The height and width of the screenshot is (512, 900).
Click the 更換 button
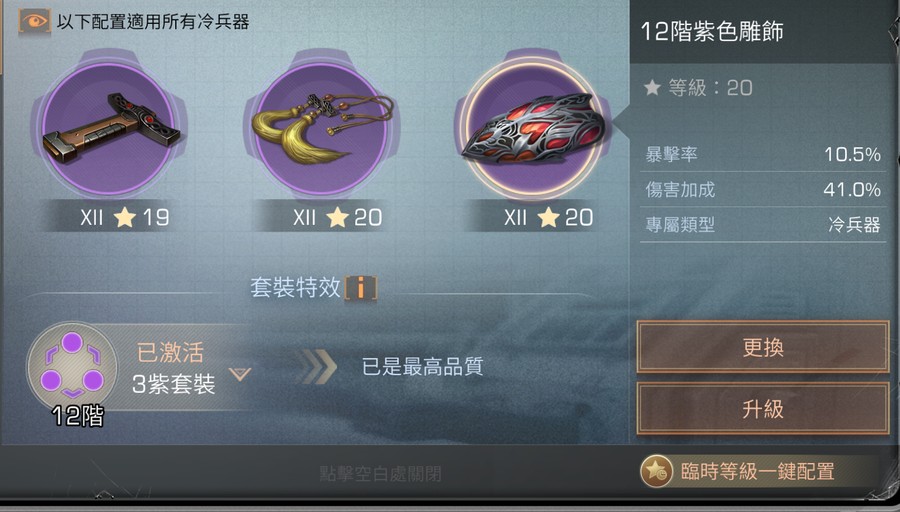tap(762, 347)
